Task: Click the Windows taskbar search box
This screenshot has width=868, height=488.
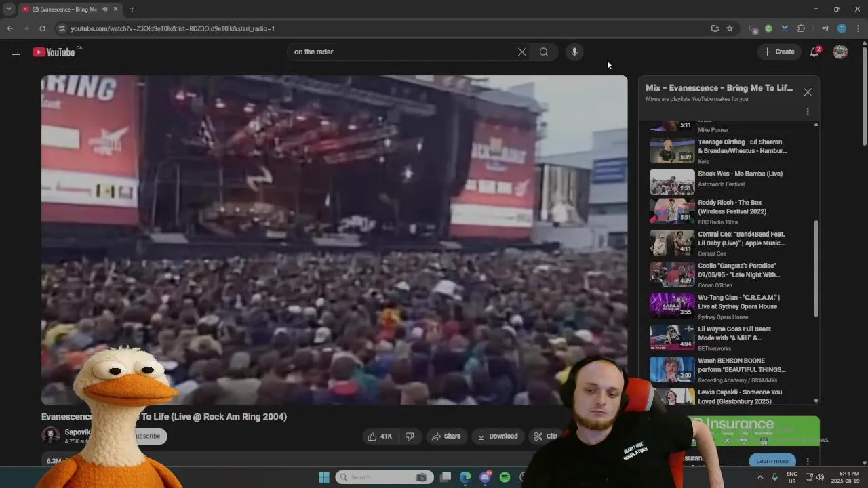Action: tap(384, 477)
